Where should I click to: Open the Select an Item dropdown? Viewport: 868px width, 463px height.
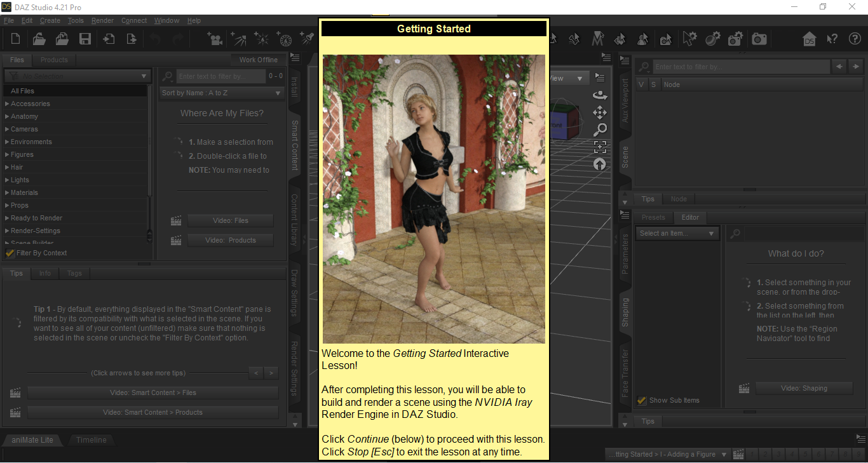tap(677, 233)
